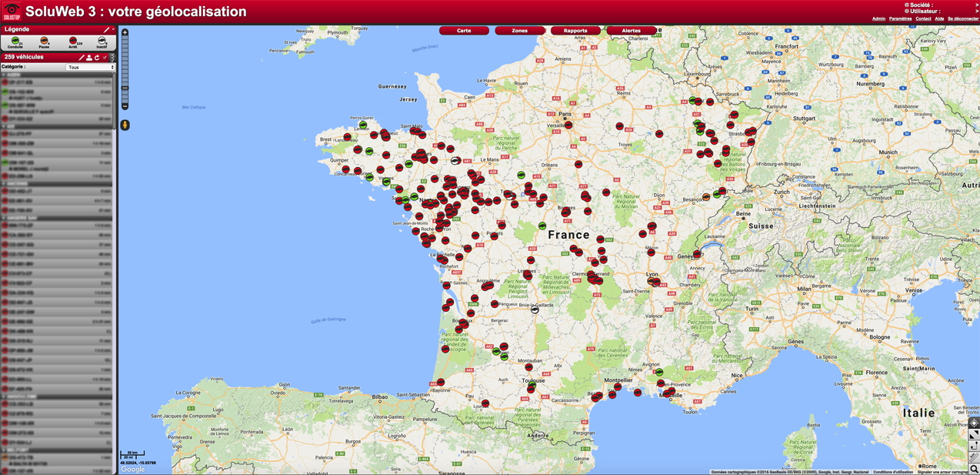Select the white vehicle marker near Le Mans
The width and height of the screenshot is (980, 475).
point(455,161)
